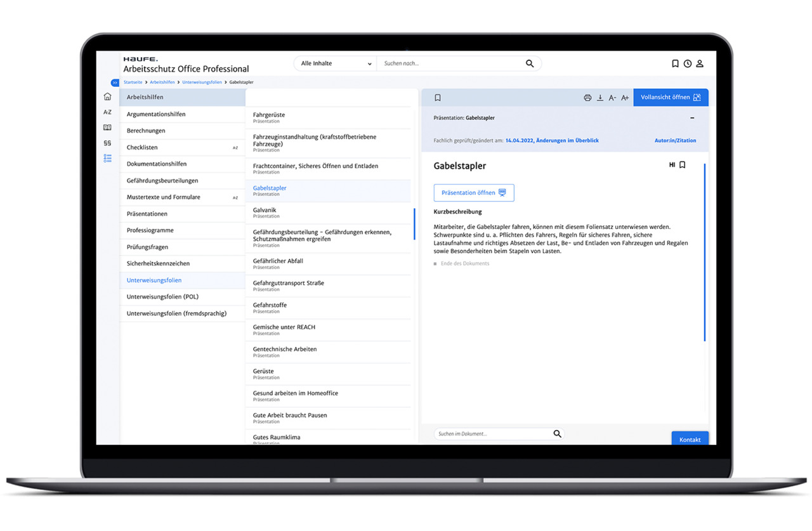Collapse the Präsentation info panel with minus
The height and width of the screenshot is (531, 812).
692,118
